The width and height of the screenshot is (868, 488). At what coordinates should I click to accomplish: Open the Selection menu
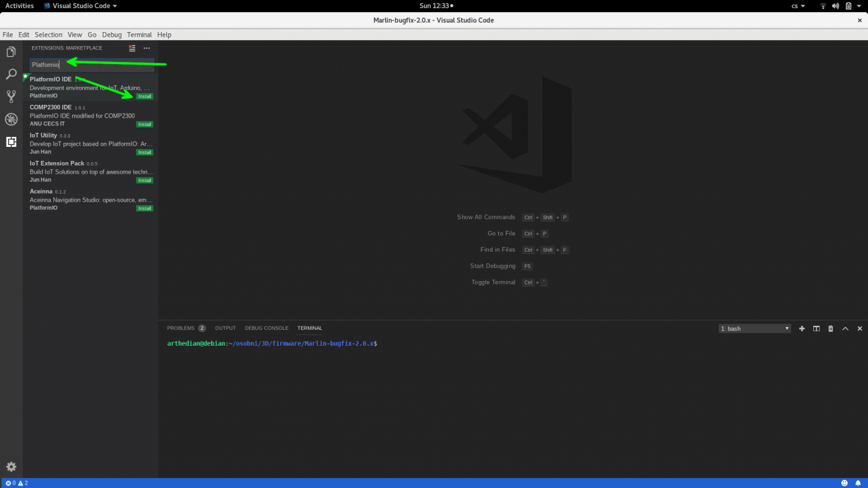[x=49, y=35]
